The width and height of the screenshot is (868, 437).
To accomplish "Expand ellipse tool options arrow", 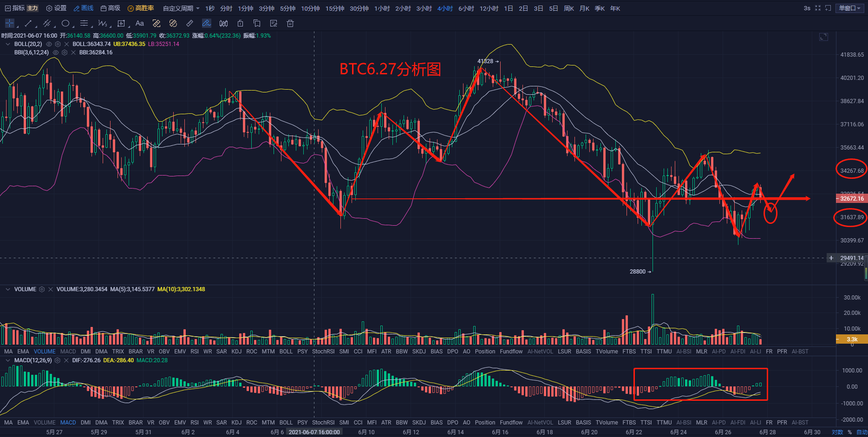I will coord(73,26).
